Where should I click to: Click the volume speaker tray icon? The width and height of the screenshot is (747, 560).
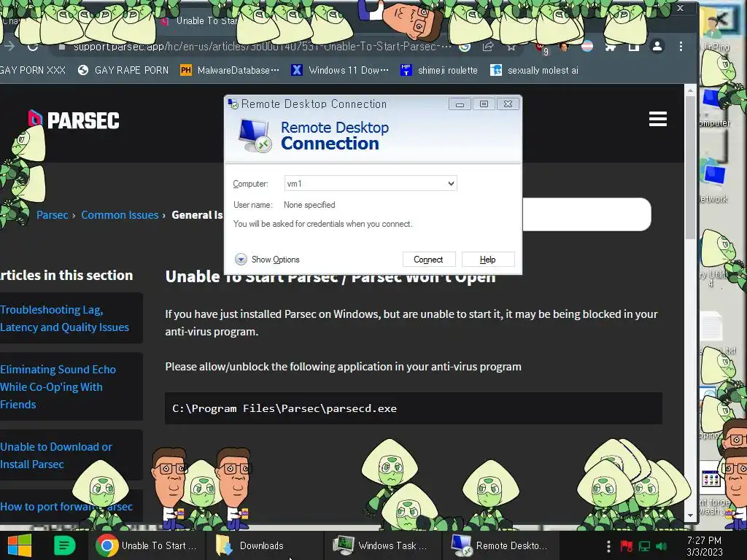pyautogui.click(x=661, y=546)
